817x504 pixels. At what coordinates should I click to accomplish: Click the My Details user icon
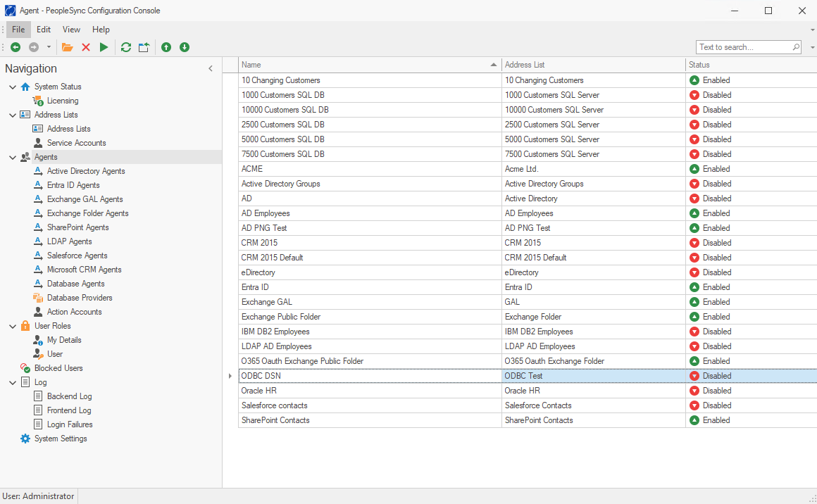coord(38,340)
